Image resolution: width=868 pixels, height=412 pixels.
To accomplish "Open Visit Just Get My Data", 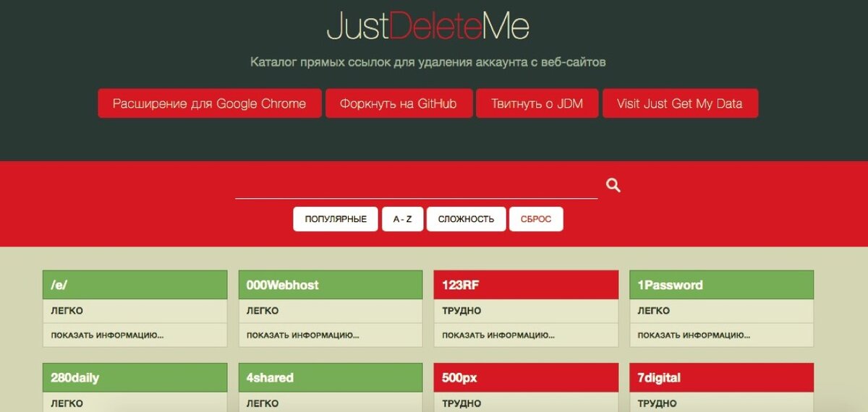I will click(680, 103).
